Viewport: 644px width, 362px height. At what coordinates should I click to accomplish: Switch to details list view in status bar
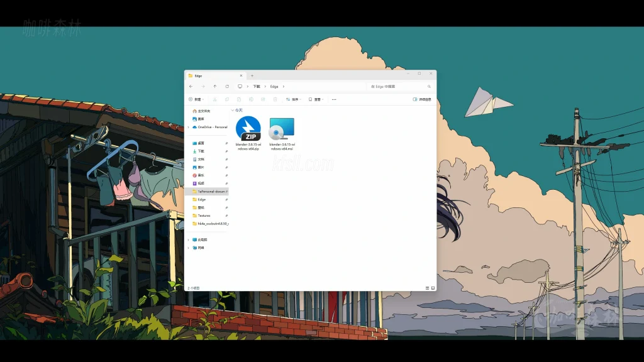(426, 288)
